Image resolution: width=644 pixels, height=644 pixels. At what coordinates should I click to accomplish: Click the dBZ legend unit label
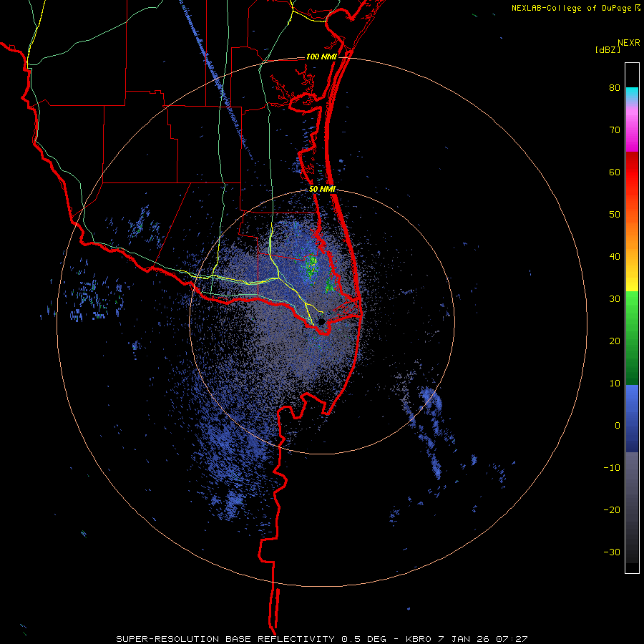[608, 50]
